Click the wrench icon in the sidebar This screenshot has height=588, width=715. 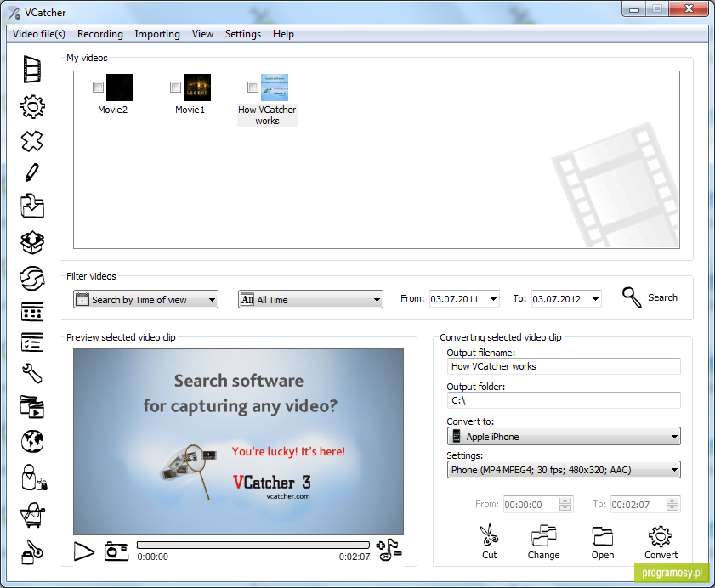click(x=32, y=373)
